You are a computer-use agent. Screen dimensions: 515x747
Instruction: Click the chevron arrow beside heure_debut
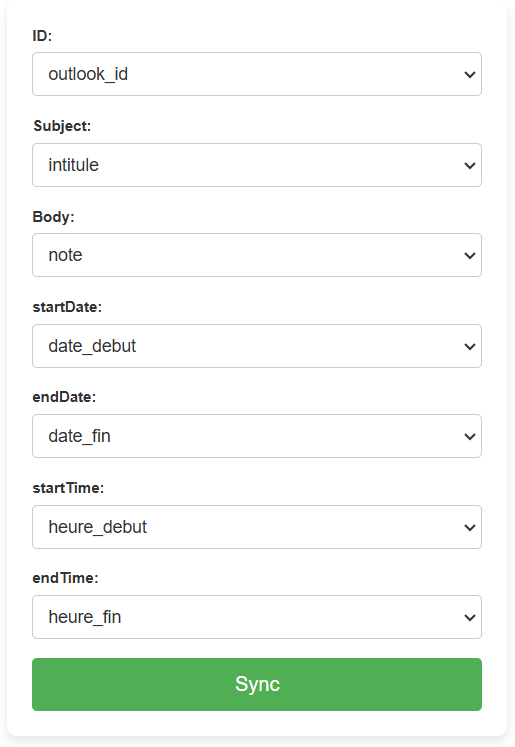pos(470,528)
